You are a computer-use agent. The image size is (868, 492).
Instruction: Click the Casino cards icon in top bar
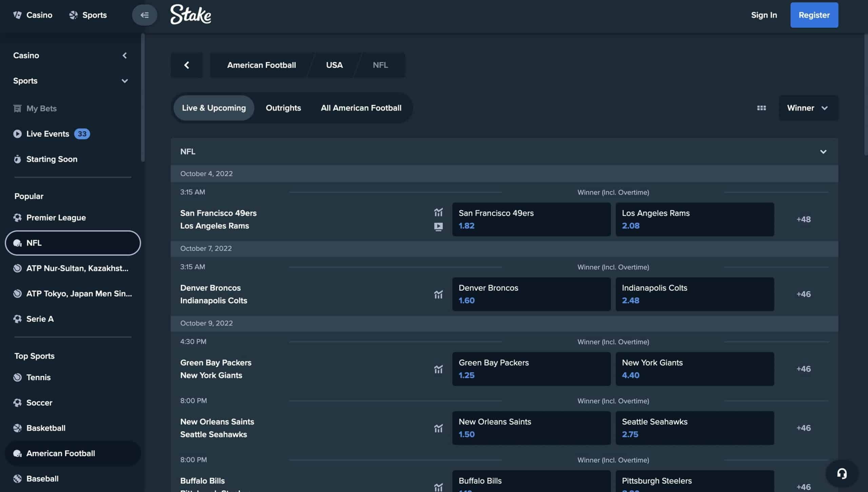[x=17, y=15]
